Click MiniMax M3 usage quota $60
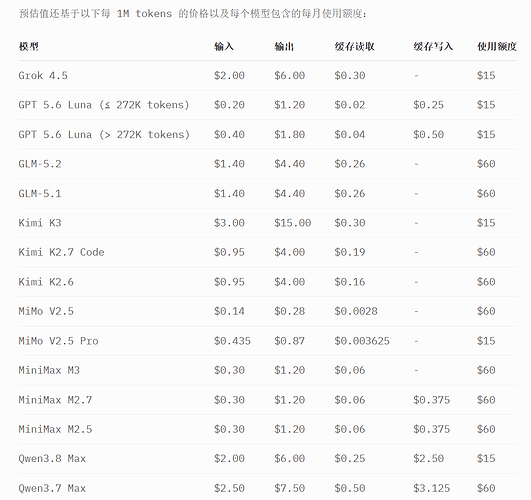This screenshot has width=531, height=500. (486, 370)
